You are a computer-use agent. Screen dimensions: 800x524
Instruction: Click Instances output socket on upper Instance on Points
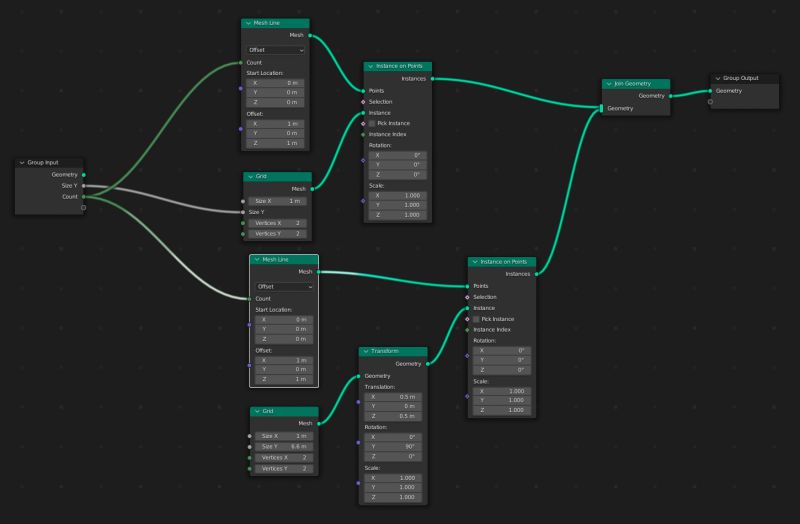pos(432,79)
